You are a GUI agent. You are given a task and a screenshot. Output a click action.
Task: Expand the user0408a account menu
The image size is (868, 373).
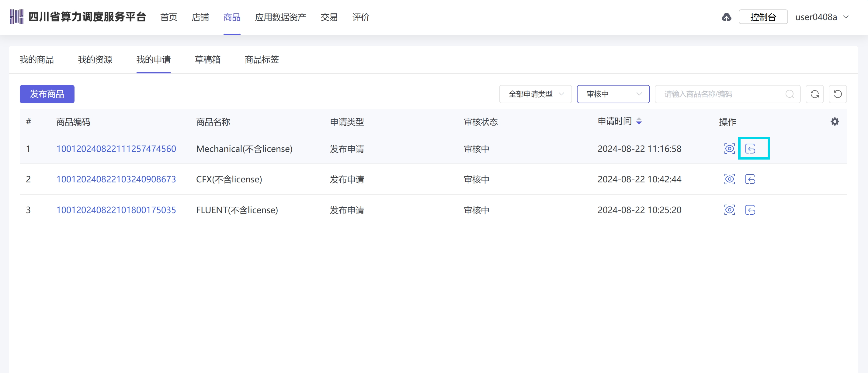coord(822,17)
